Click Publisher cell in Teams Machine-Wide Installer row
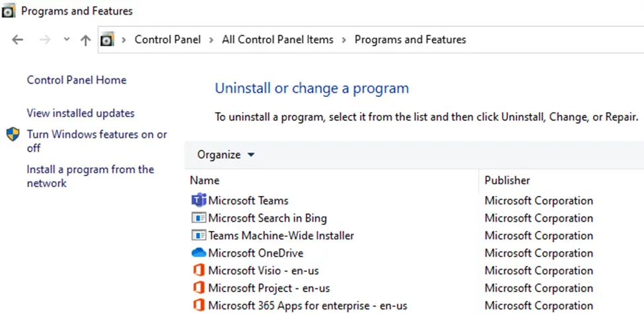 pos(538,236)
